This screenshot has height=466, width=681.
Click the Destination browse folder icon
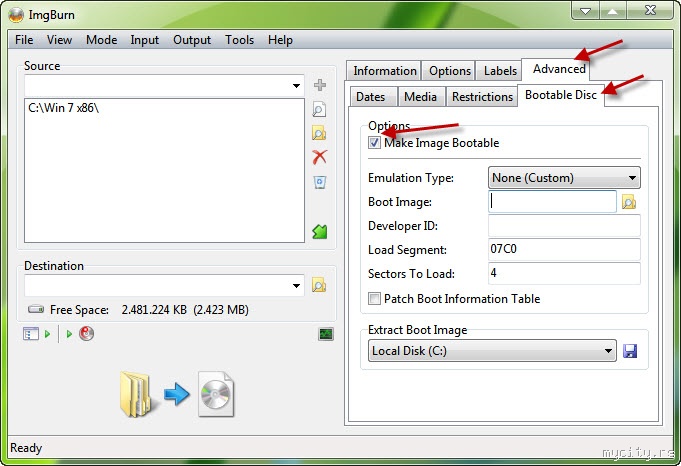point(319,285)
